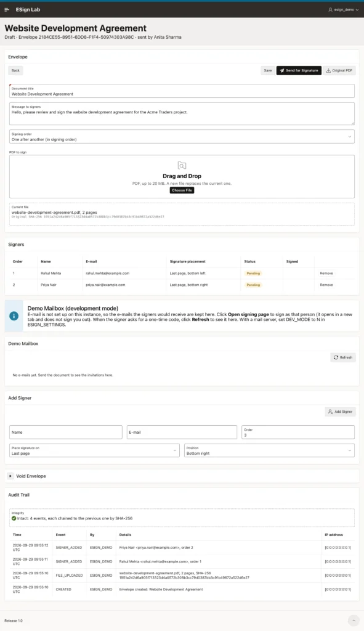Focus the signer Name field
The height and width of the screenshot is (631, 364).
click(65, 432)
